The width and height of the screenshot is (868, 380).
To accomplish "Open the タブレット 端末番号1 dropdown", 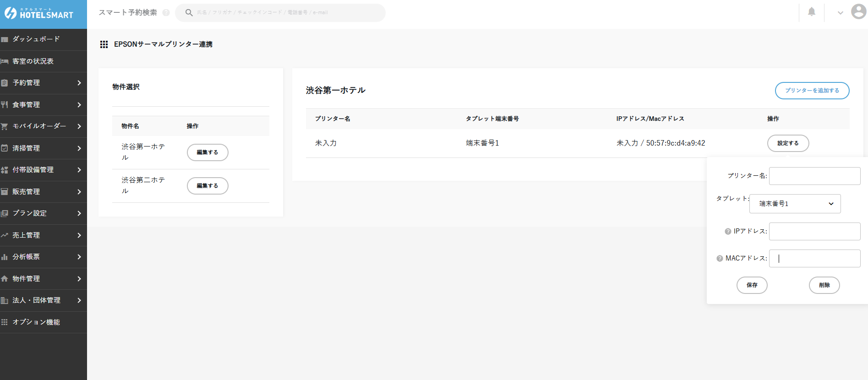I will pyautogui.click(x=795, y=204).
